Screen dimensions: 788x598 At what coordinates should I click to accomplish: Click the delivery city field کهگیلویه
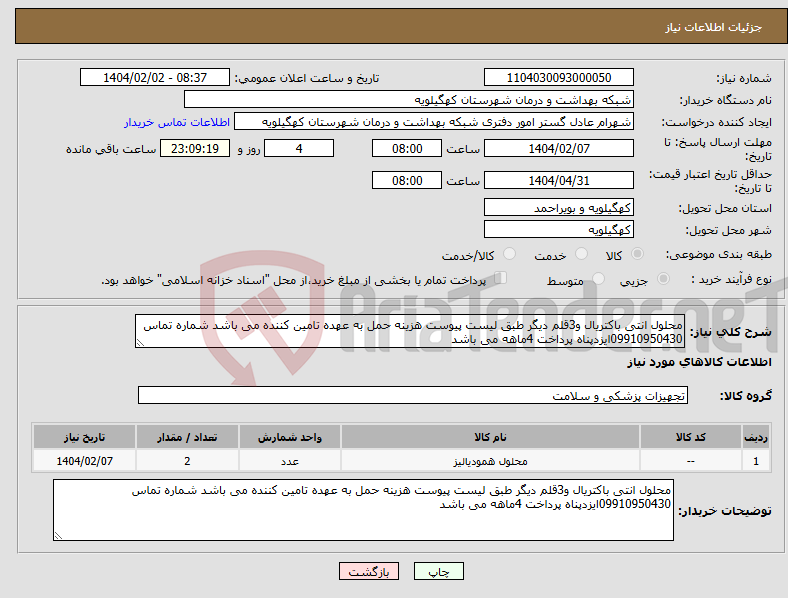point(558,230)
